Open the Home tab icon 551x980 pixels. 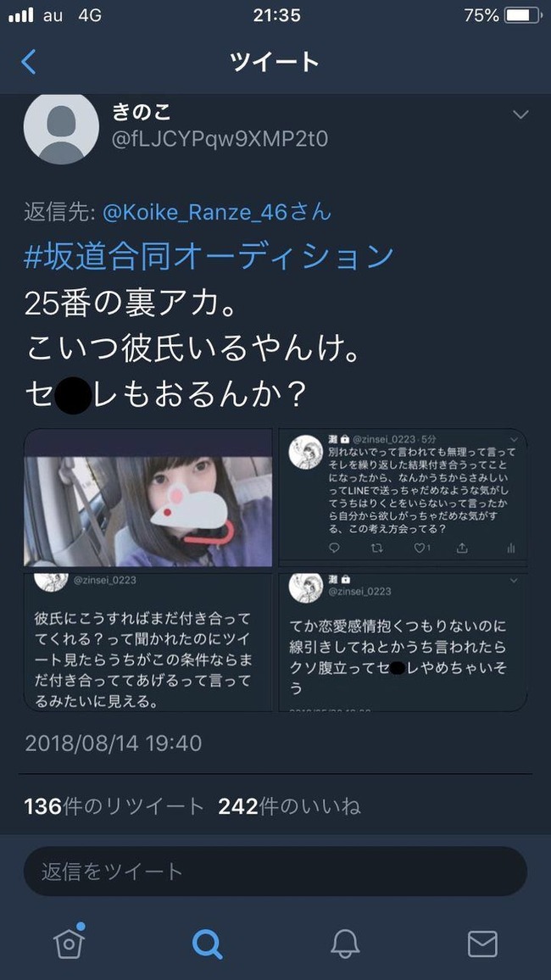(x=70, y=942)
